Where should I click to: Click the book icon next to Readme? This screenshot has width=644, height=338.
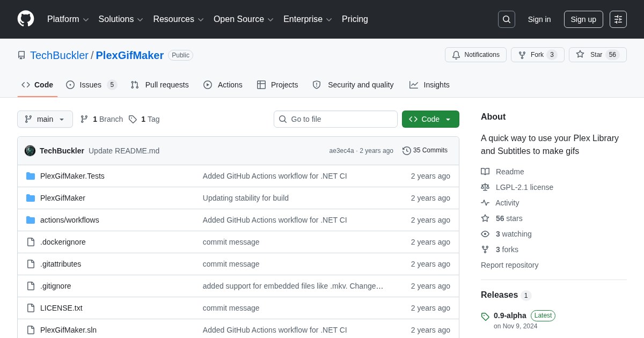click(485, 172)
